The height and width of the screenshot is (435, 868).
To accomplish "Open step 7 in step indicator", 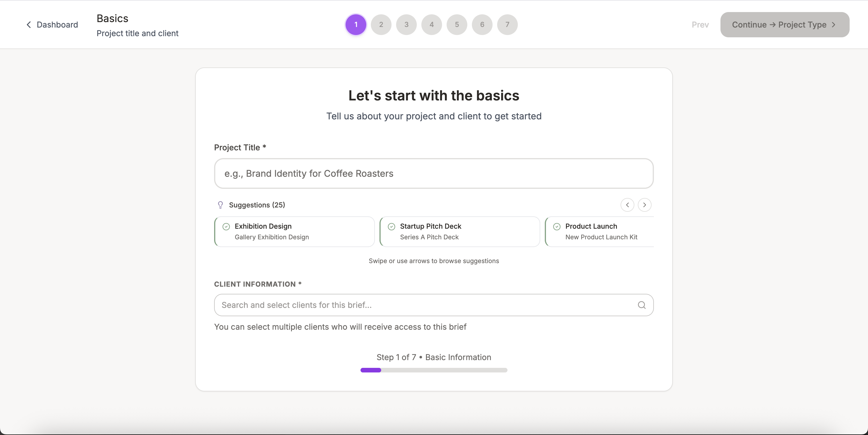I will tap(507, 25).
